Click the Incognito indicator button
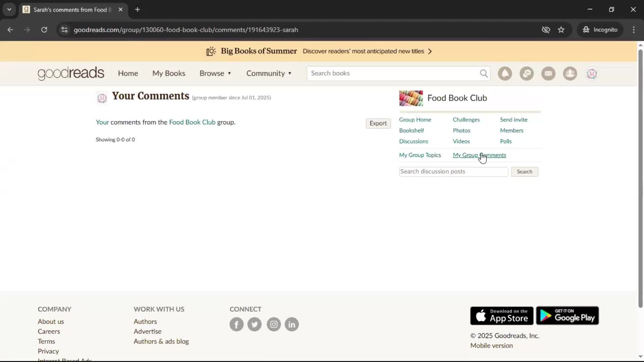Screen dimensions: 644x362 tap(600, 29)
